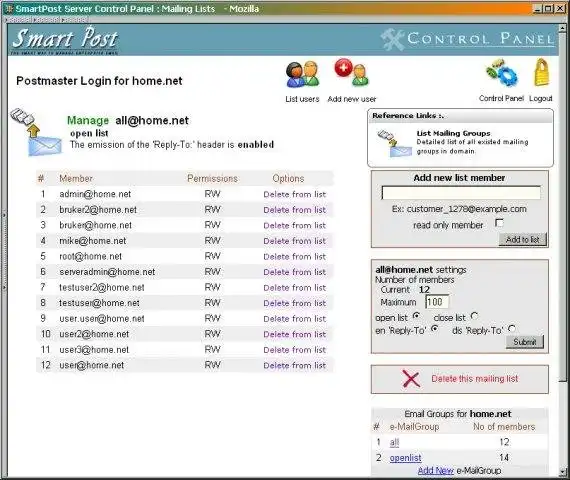This screenshot has height=480, width=570.
Task: Click the Add New e-MailGroup link
Action: [435, 471]
